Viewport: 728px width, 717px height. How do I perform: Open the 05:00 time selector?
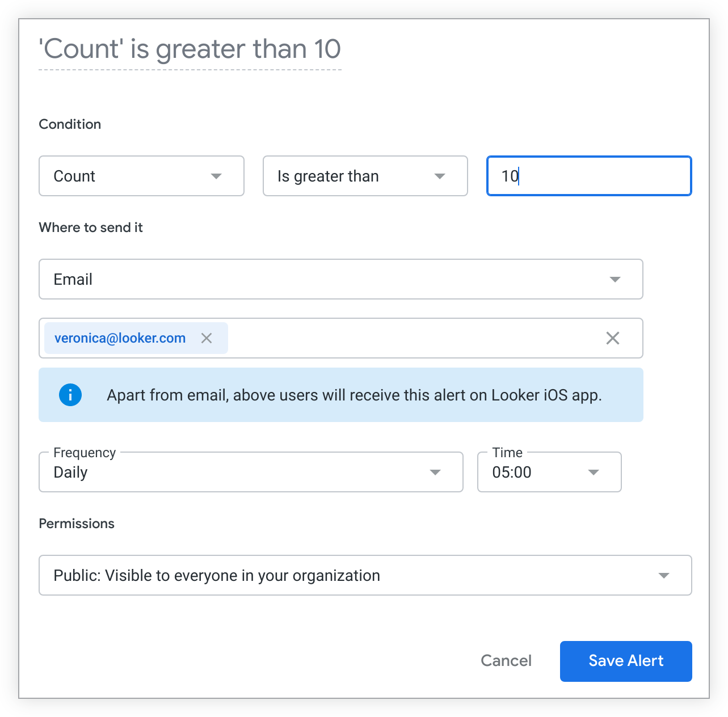533,473
